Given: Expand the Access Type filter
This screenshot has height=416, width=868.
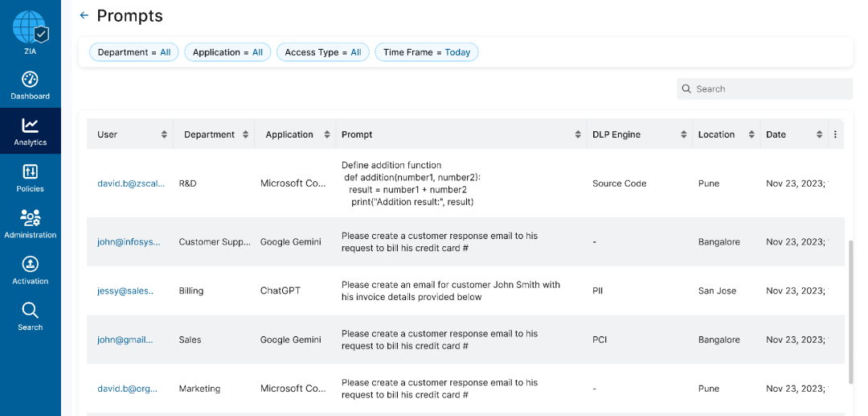Looking at the screenshot, I should click(x=322, y=52).
